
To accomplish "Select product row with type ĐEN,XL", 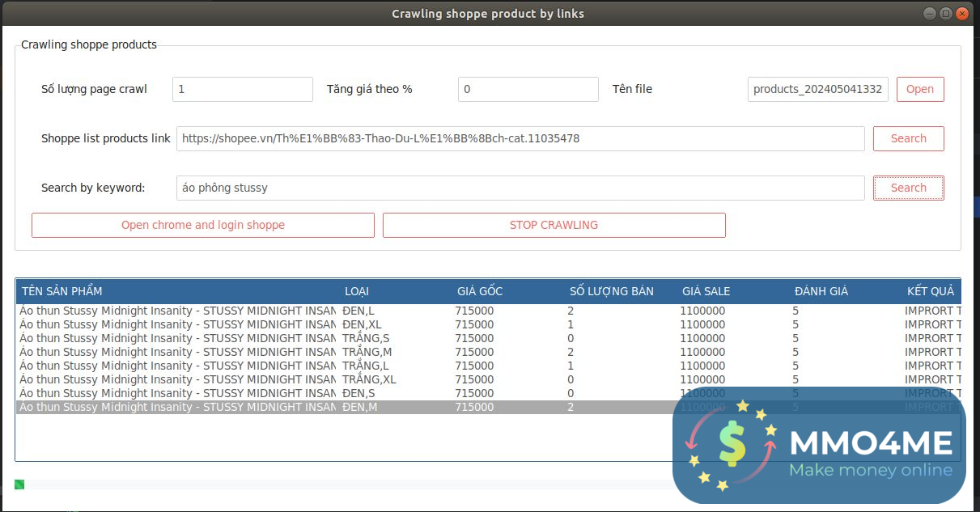I will 489,324.
